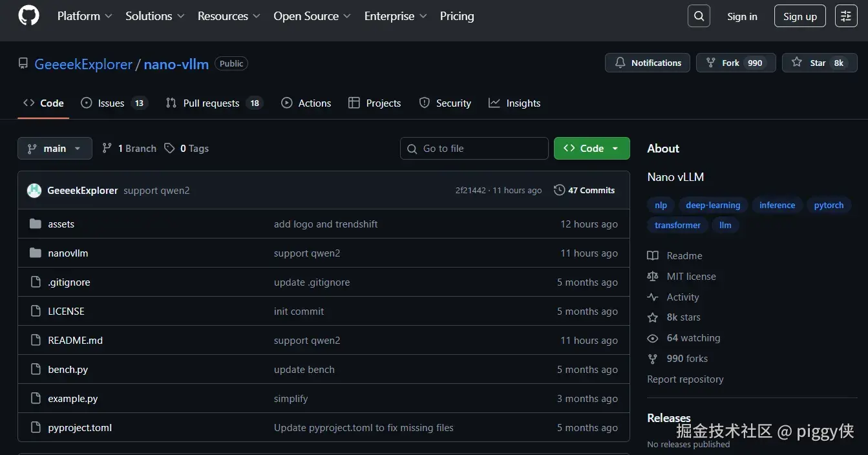The height and width of the screenshot is (455, 868).
Task: Switch to the Projects tab
Action: [375, 103]
